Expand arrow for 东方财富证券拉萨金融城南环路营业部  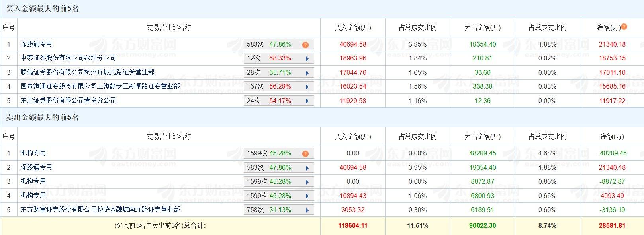[x=307, y=210]
